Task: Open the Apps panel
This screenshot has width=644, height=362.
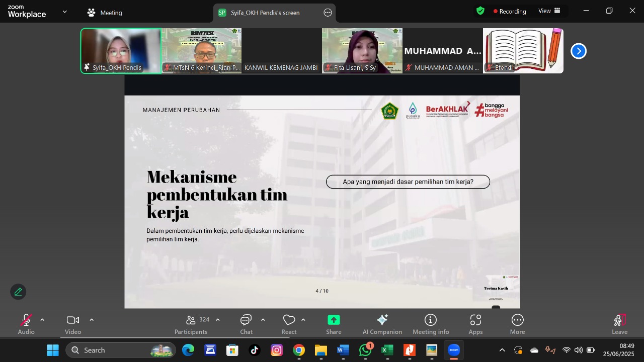Action: [x=475, y=324]
